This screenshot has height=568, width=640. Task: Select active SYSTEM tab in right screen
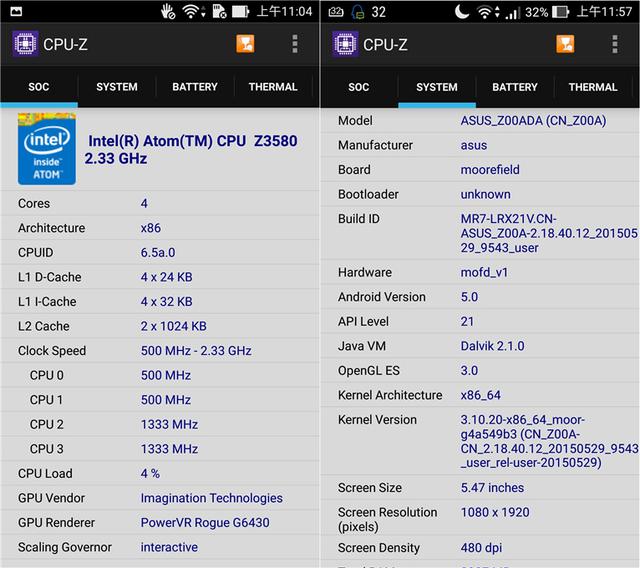(437, 87)
